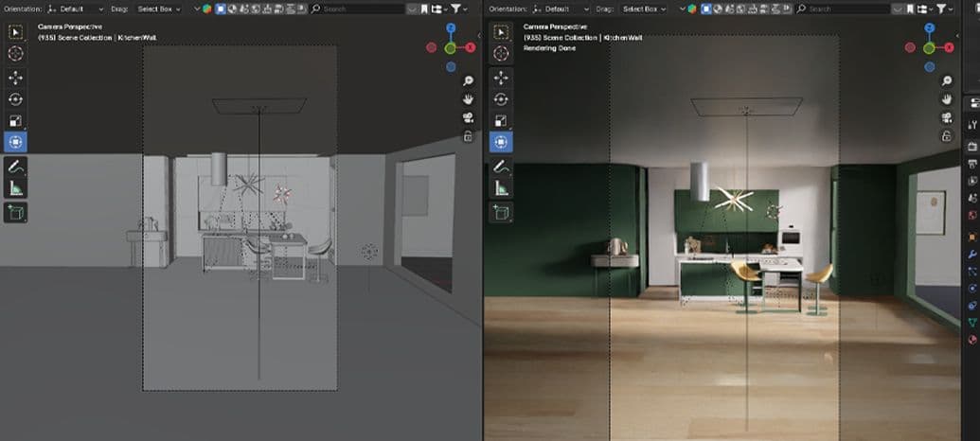Open the World properties tab
Viewport: 980px width, 441px height.
972,216
